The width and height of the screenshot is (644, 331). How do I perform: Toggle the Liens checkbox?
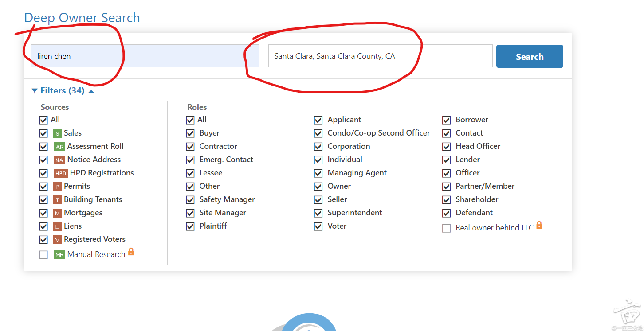pyautogui.click(x=43, y=226)
